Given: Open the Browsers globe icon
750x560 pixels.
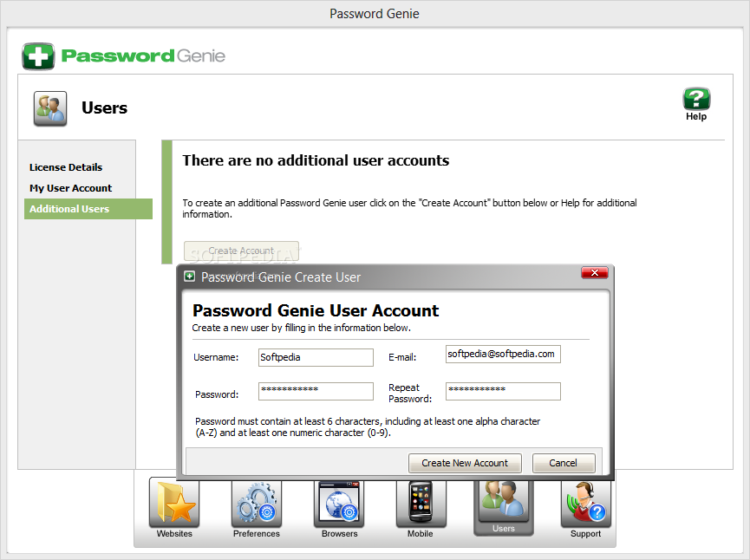Looking at the screenshot, I should coord(339,503).
